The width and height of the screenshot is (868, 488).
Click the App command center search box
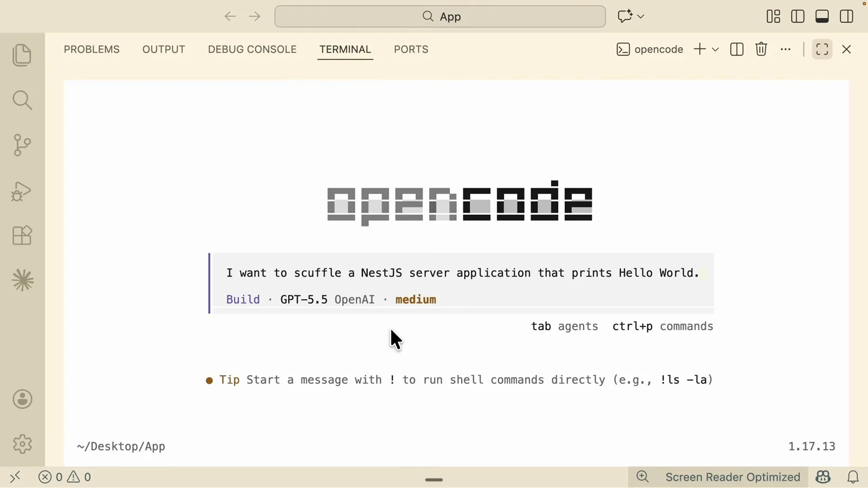(x=440, y=16)
